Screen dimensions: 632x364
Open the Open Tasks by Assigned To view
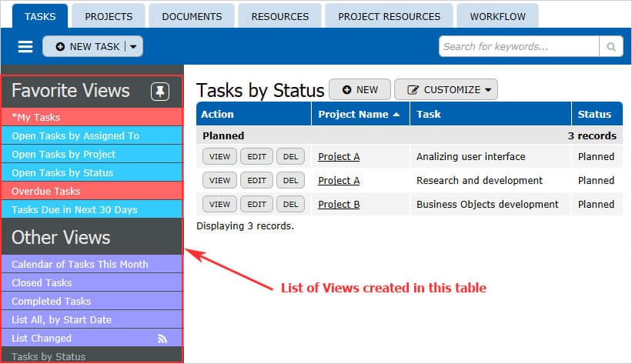pyautogui.click(x=92, y=135)
